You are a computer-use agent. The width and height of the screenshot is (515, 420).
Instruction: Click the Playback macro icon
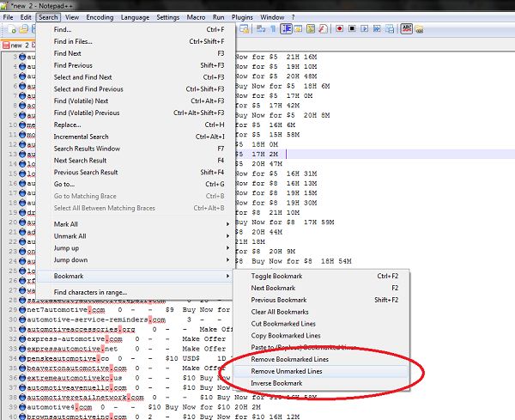click(x=365, y=28)
